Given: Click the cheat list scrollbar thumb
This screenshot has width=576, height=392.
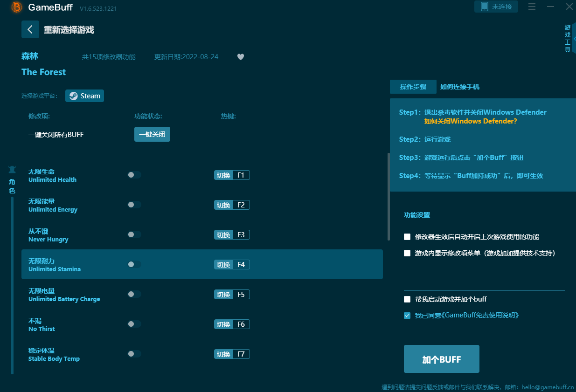Looking at the screenshot, I should click(389, 197).
